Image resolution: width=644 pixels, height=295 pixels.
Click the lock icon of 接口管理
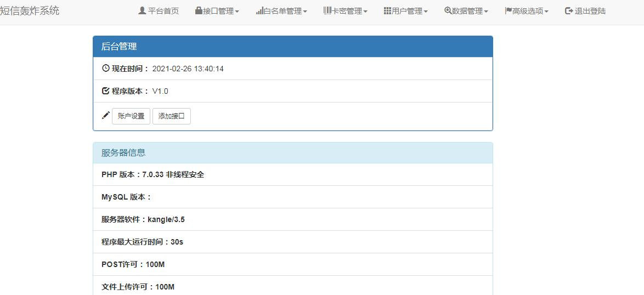(x=199, y=10)
